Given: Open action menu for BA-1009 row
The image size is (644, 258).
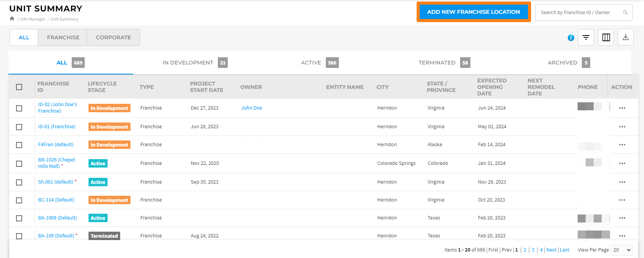Looking at the screenshot, I should pyautogui.click(x=622, y=218).
